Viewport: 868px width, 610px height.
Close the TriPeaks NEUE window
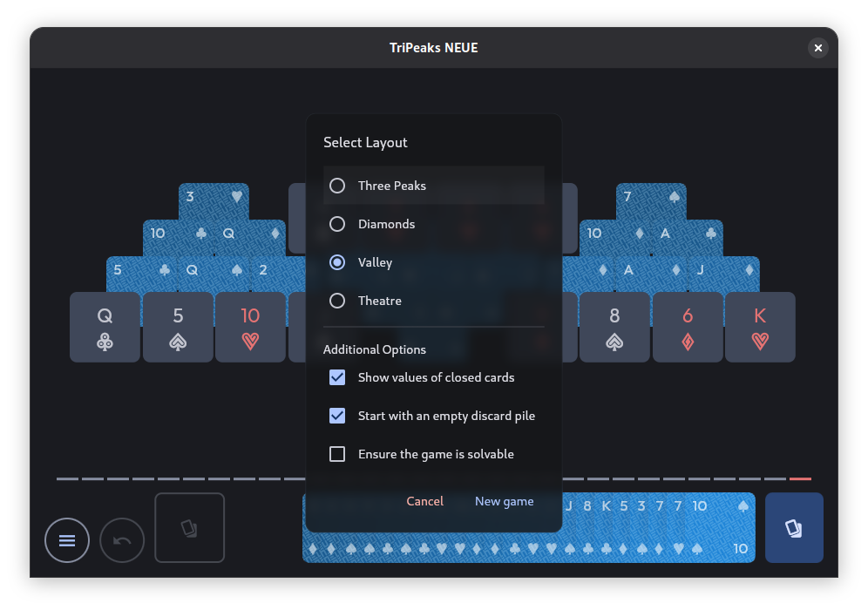pos(817,48)
